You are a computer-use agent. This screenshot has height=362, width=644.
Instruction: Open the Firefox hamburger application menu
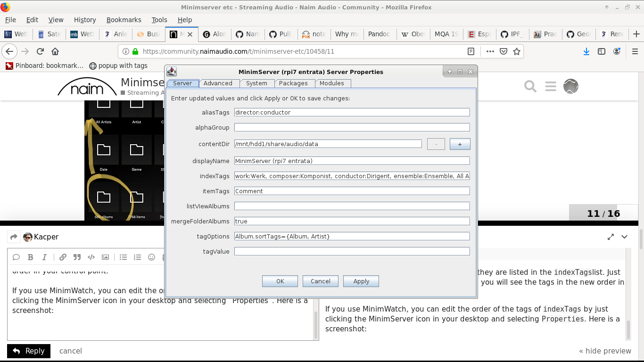(x=635, y=51)
